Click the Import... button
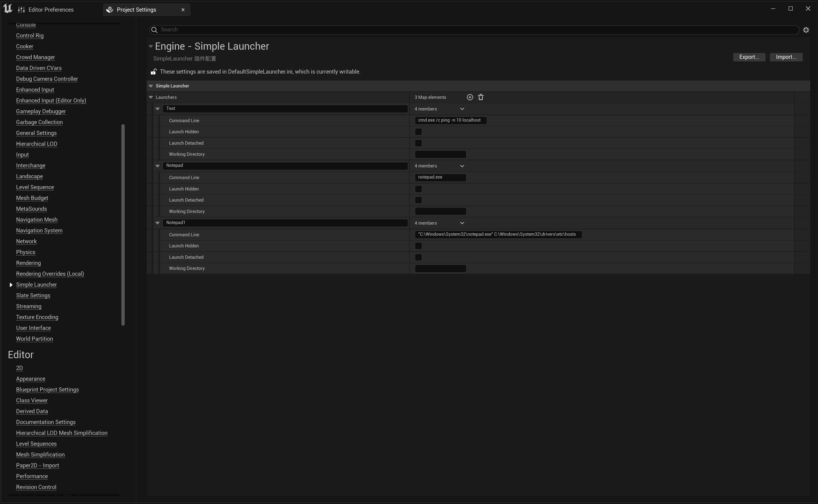818x504 pixels. (786, 57)
